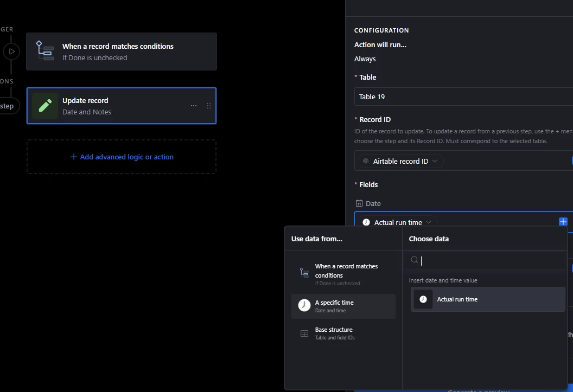Open the Table 19 selector
Image resolution: width=573 pixels, height=392 pixels.
[x=463, y=97]
